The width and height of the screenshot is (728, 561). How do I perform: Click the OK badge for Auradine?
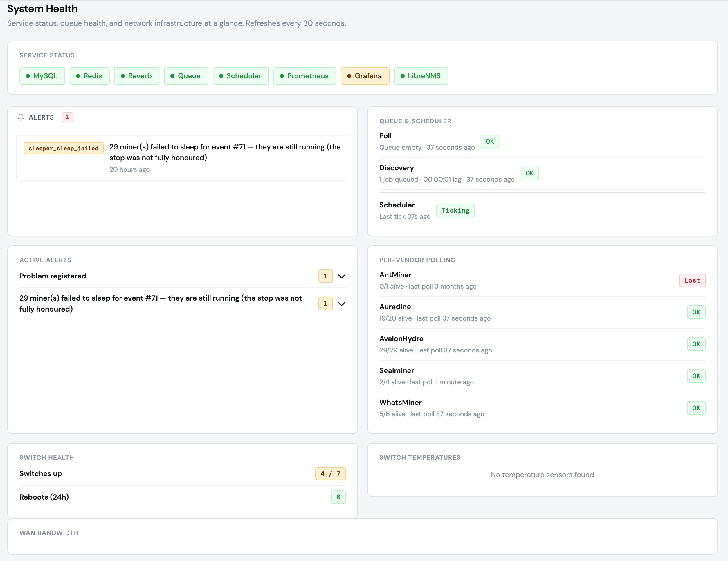696,312
